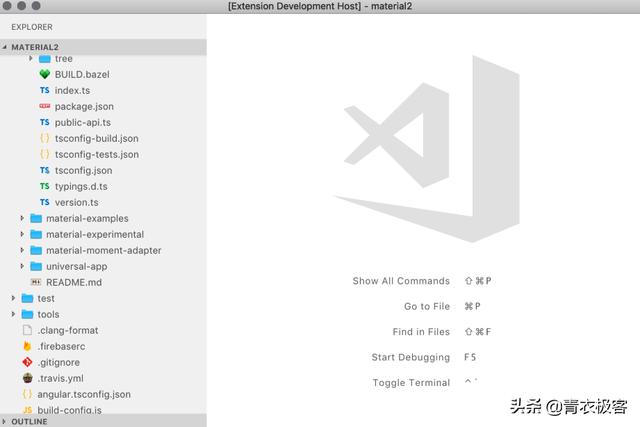The height and width of the screenshot is (427, 640).
Task: Open .travis.yml file name
Action: click(60, 378)
